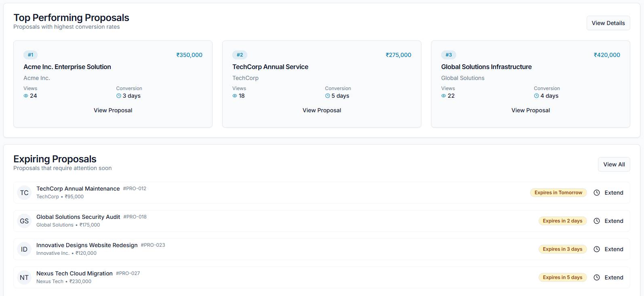View Proposal for Acme Inc. Enterprise Solution
The image size is (644, 296).
[x=113, y=110]
